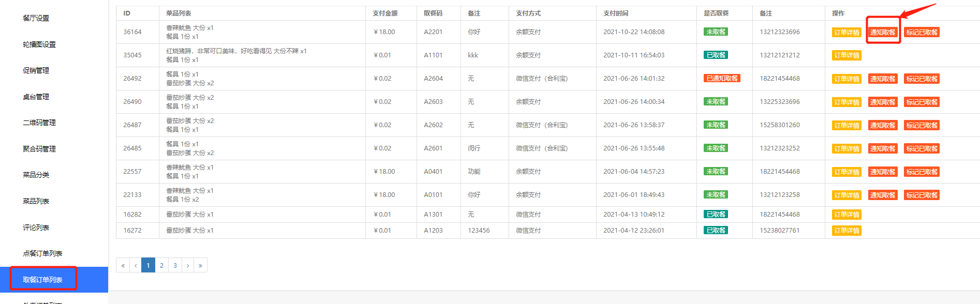This screenshot has height=304, width=980.
Task: Open 菜品分类 in the sidebar
Action: pyautogui.click(x=36, y=175)
